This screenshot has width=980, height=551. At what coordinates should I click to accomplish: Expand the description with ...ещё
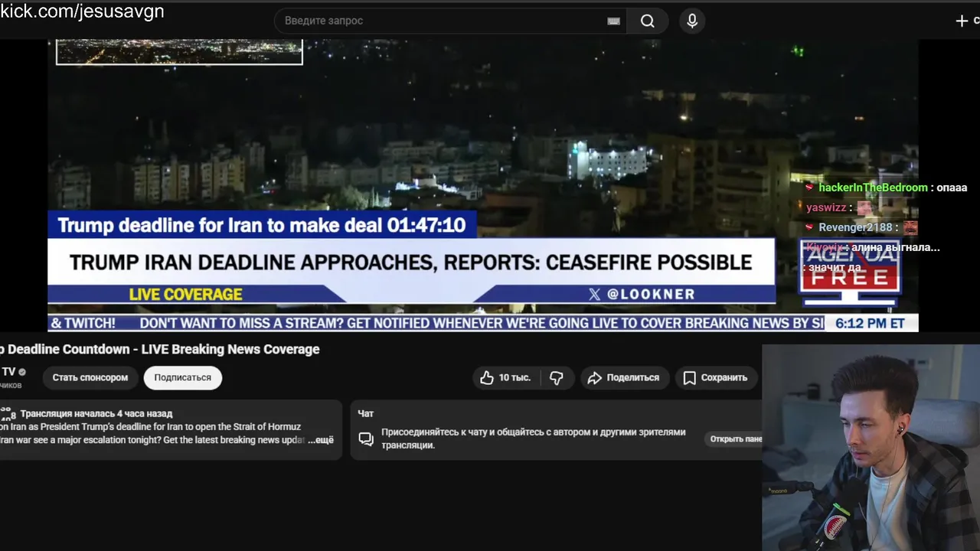(321, 440)
